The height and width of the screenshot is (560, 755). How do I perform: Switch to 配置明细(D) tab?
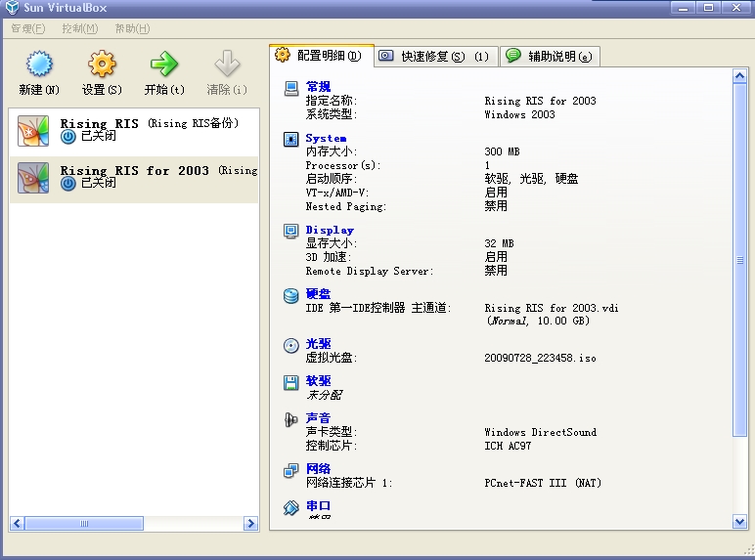point(322,56)
